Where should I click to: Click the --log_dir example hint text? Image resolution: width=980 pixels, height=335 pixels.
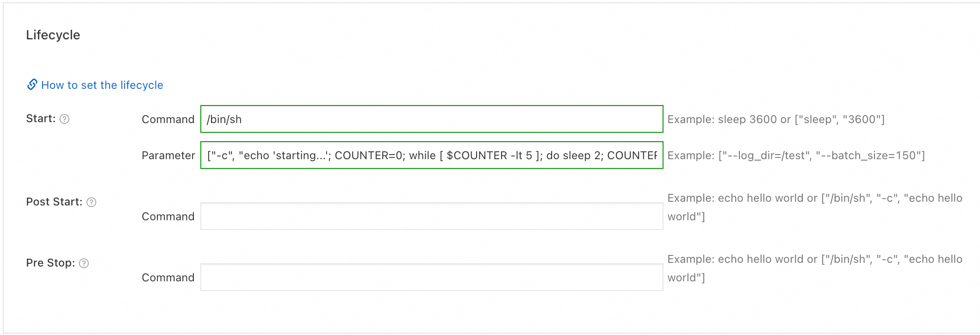(796, 155)
